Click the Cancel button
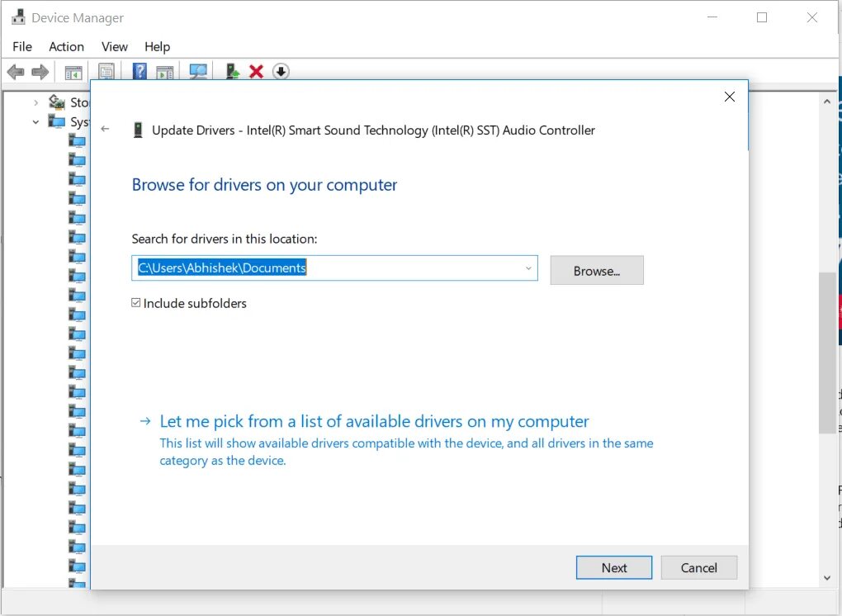 [x=698, y=567]
